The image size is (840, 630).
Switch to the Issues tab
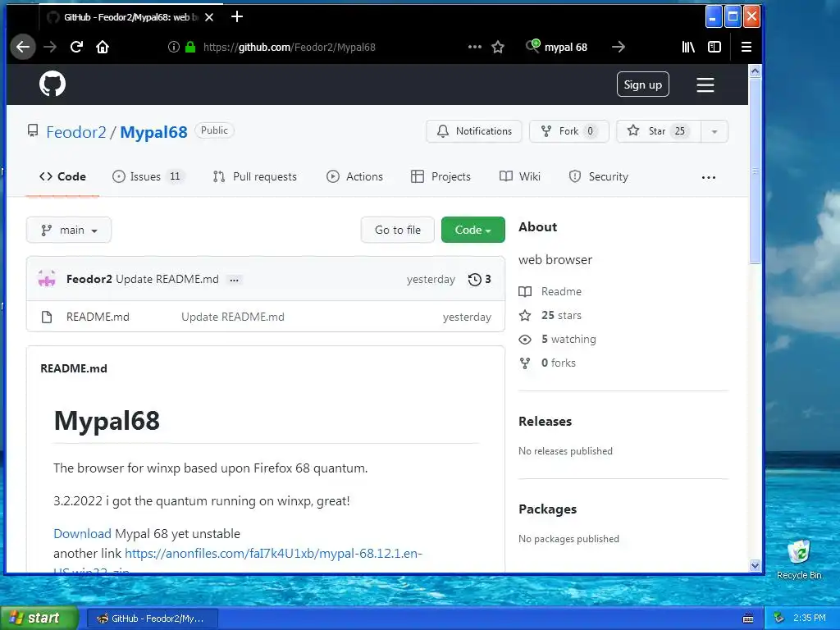click(148, 177)
